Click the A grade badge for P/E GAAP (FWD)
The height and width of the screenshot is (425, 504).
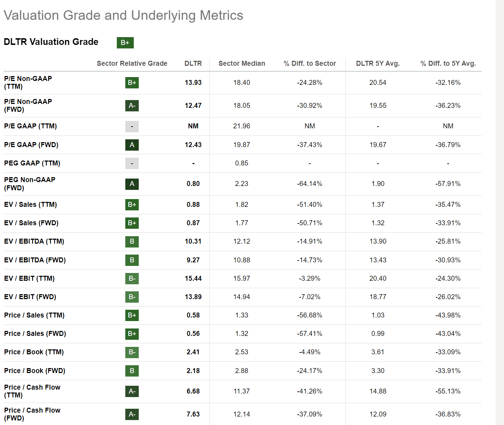pyautogui.click(x=132, y=145)
